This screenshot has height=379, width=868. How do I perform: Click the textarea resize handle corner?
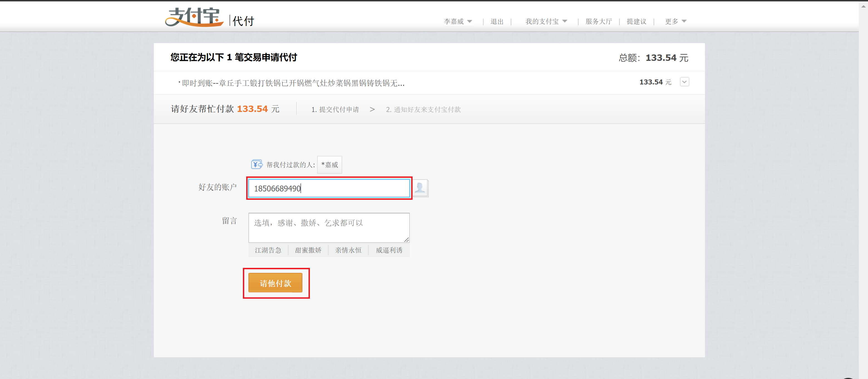407,240
